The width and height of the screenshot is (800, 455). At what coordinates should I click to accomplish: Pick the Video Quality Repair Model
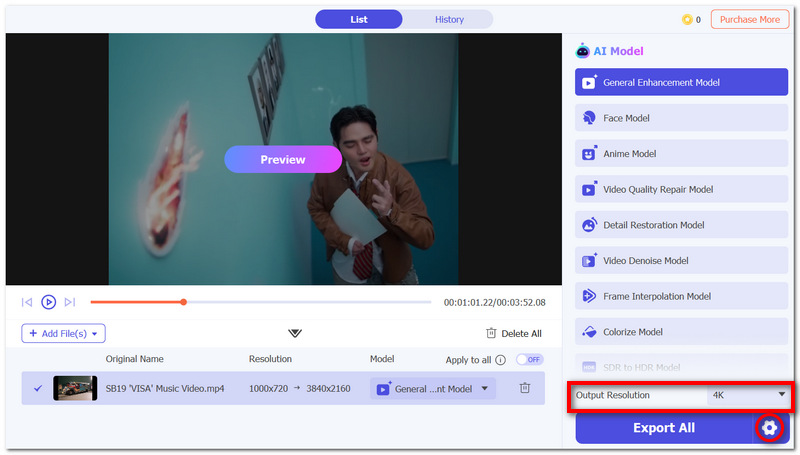point(681,189)
